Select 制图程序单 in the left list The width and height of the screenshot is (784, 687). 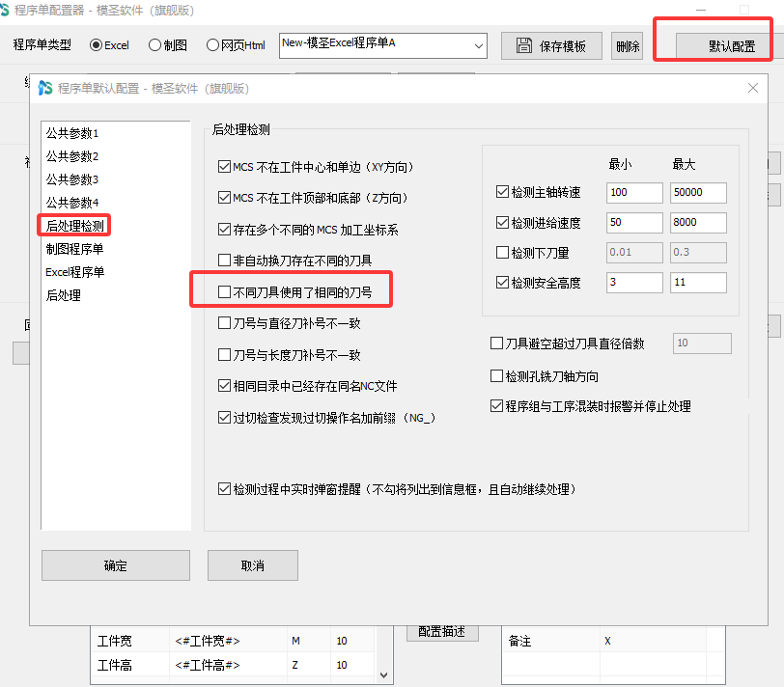[74, 249]
